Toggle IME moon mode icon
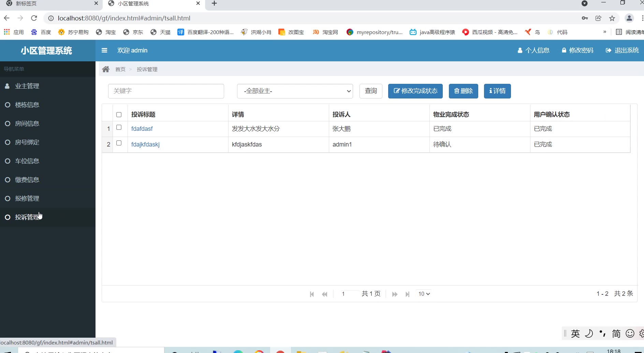This screenshot has height=353, width=644. (x=589, y=333)
